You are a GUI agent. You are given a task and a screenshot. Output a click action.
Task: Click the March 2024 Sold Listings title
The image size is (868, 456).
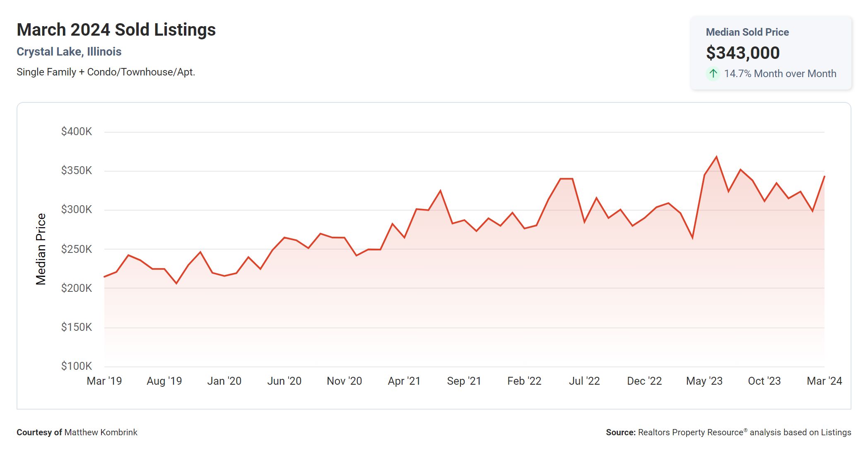(116, 29)
